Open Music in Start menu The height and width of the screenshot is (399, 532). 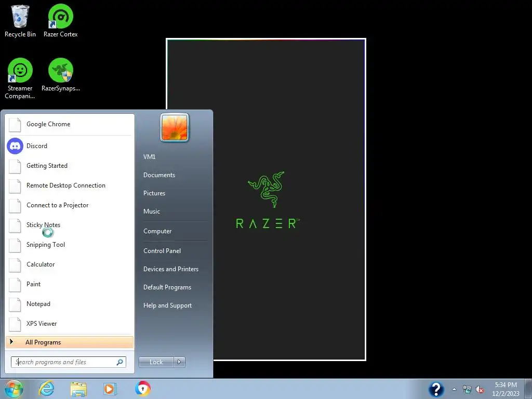pos(151,211)
